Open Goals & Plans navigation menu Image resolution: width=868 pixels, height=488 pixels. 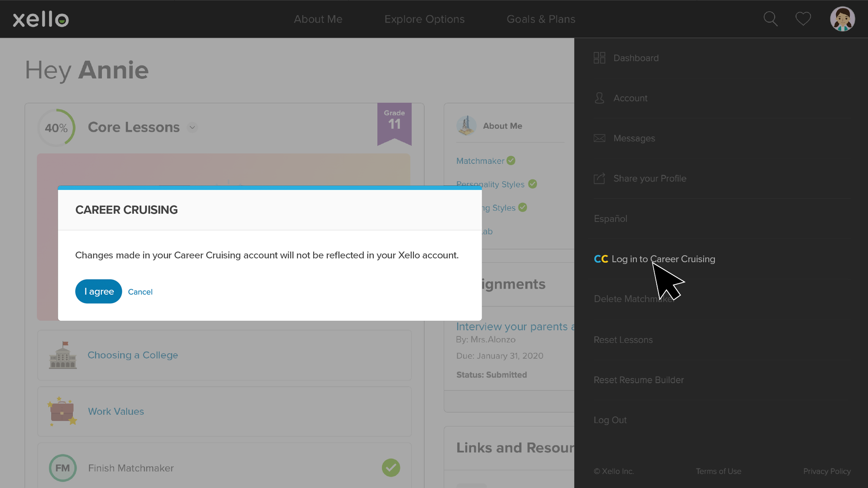tap(541, 19)
